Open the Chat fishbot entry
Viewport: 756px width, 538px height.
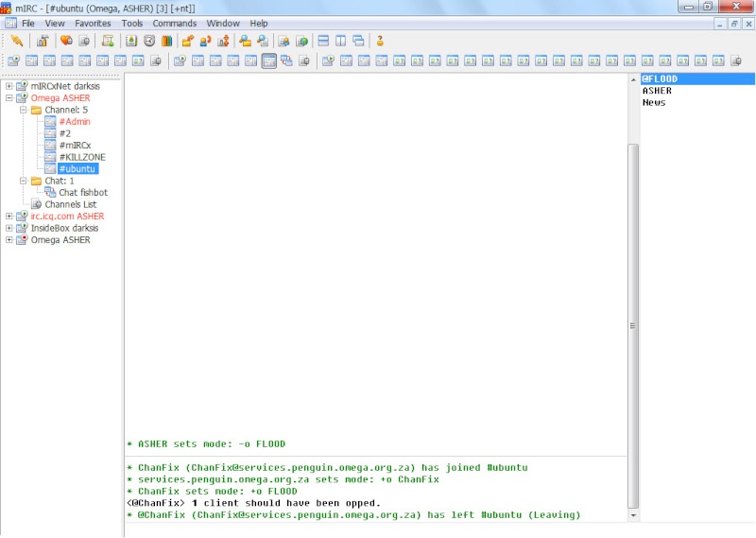point(83,193)
